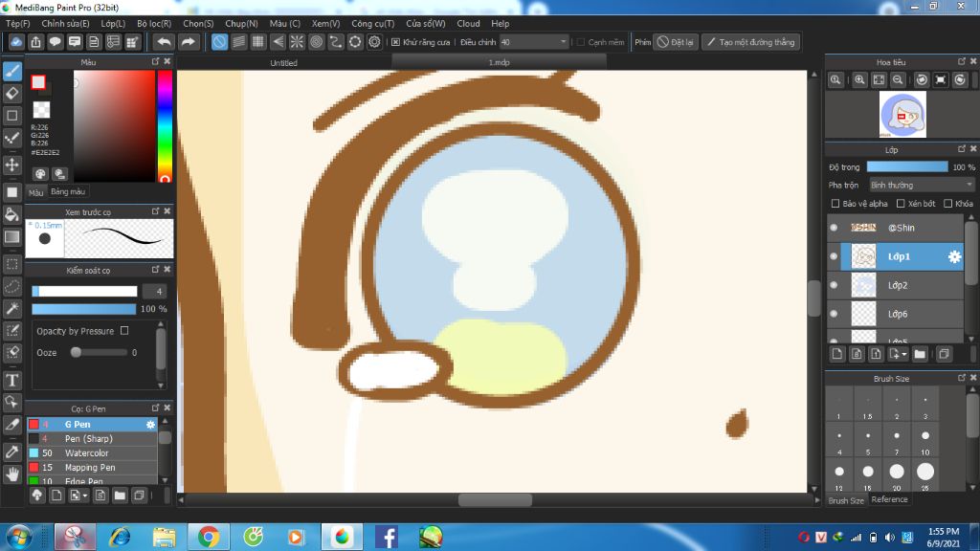Turn off snap mode icon

[x=219, y=42]
